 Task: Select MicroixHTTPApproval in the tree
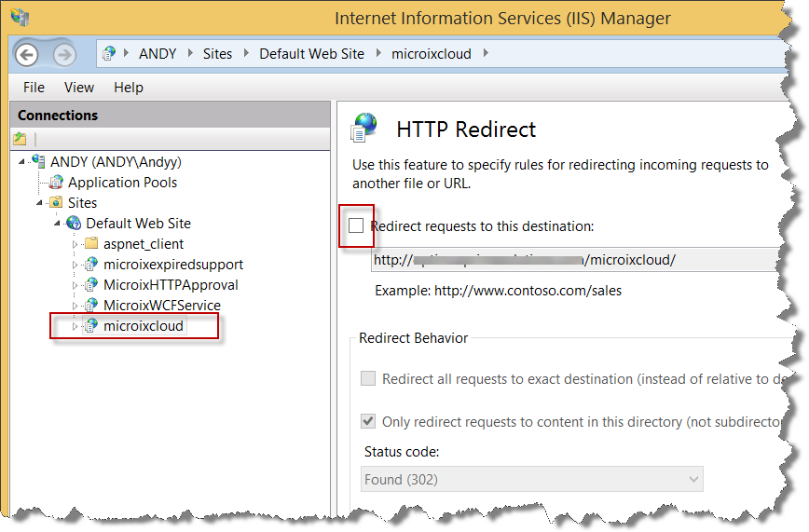click(171, 285)
